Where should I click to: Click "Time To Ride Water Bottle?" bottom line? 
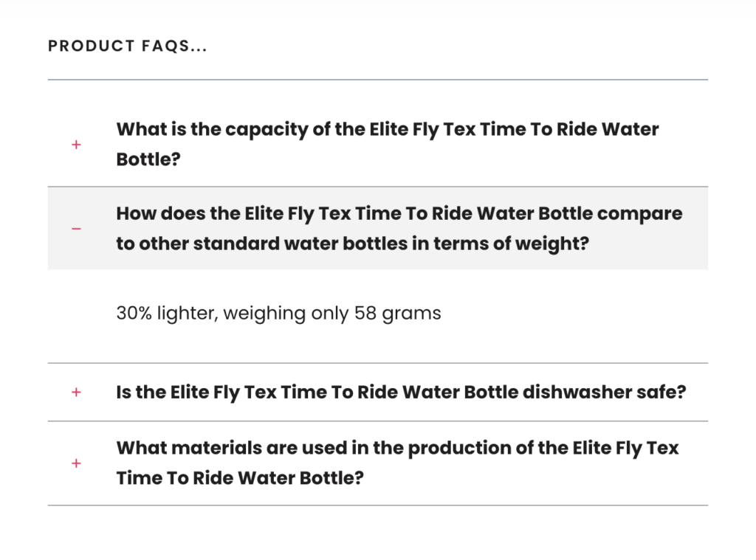point(240,478)
